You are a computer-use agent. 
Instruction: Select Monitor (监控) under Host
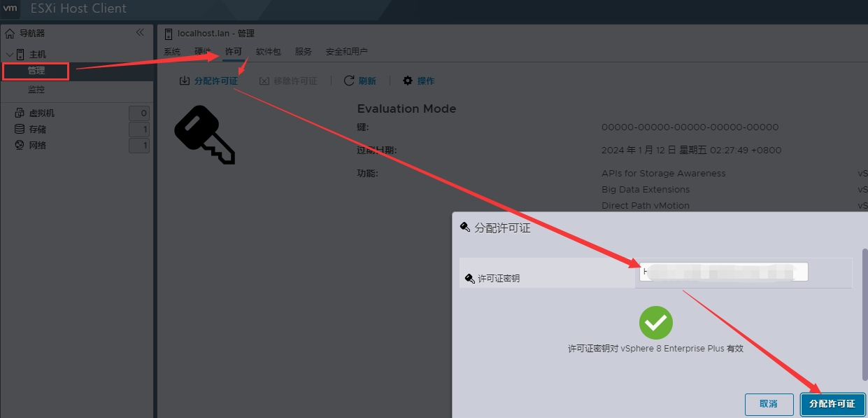[36, 90]
